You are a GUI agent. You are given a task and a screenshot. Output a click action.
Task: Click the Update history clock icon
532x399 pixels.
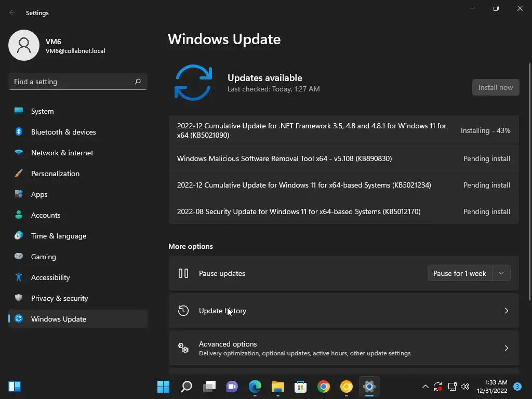(x=183, y=311)
